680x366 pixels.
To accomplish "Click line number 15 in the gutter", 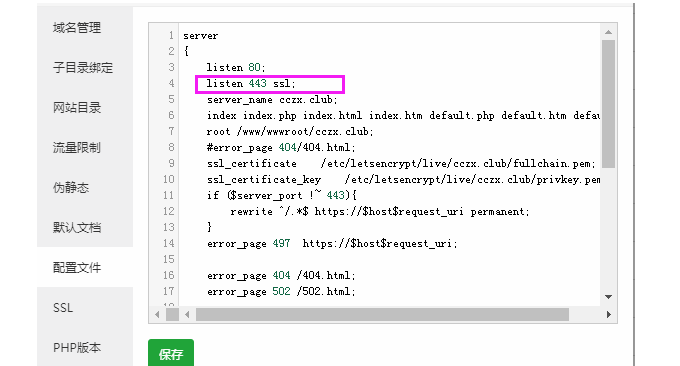I will coord(169,259).
